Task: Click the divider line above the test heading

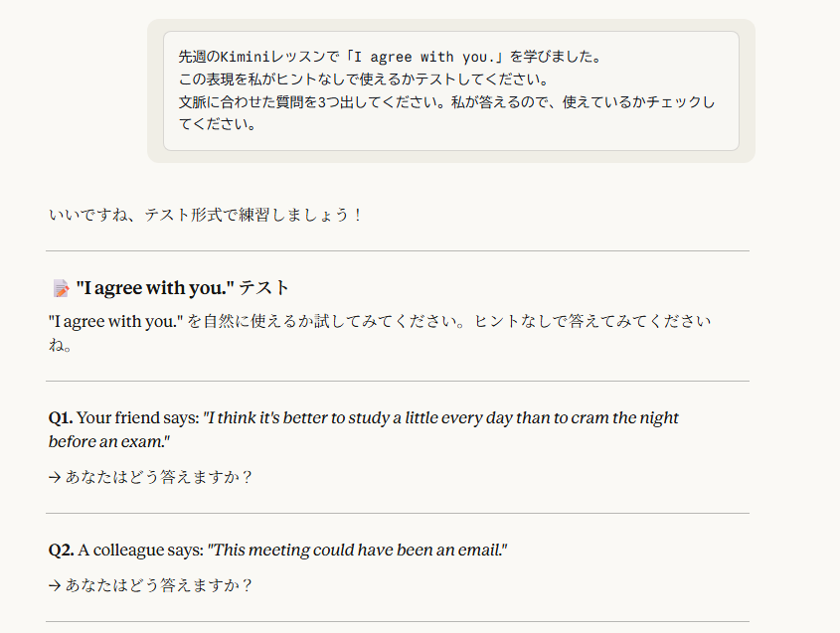Action: 398,251
